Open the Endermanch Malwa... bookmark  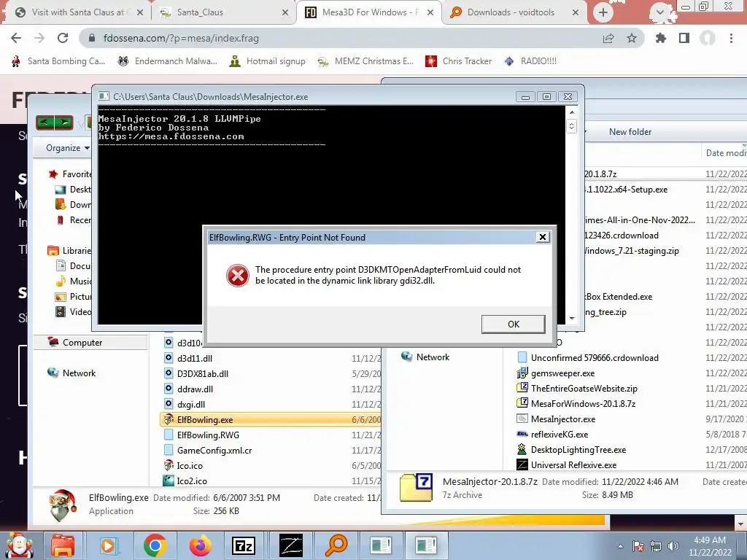coord(167,61)
